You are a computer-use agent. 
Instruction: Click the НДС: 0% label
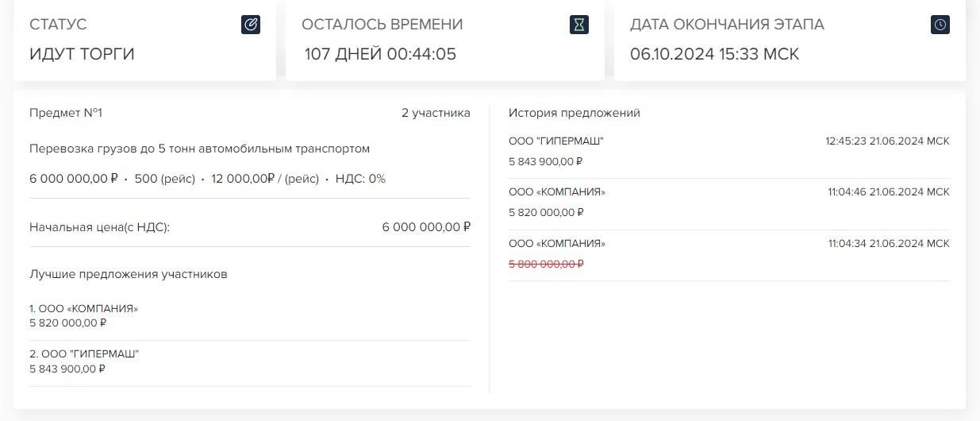point(359,179)
